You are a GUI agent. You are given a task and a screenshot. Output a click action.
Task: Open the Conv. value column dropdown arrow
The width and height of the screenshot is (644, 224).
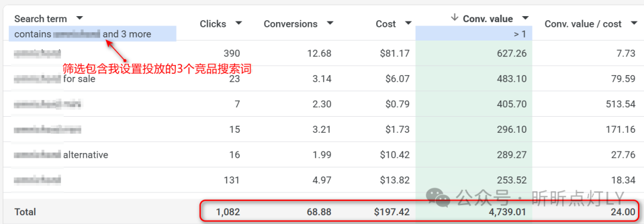[x=525, y=18]
